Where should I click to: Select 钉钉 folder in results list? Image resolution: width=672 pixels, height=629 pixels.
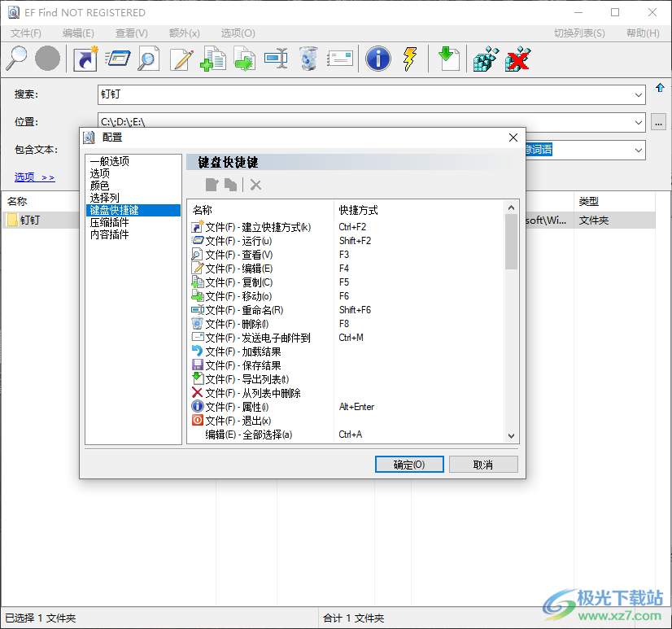(30, 220)
